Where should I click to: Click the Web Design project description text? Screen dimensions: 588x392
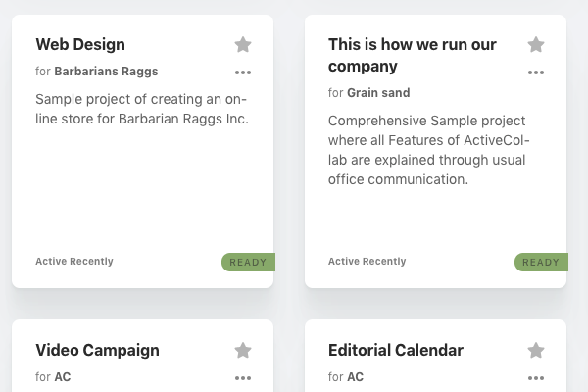(x=142, y=109)
